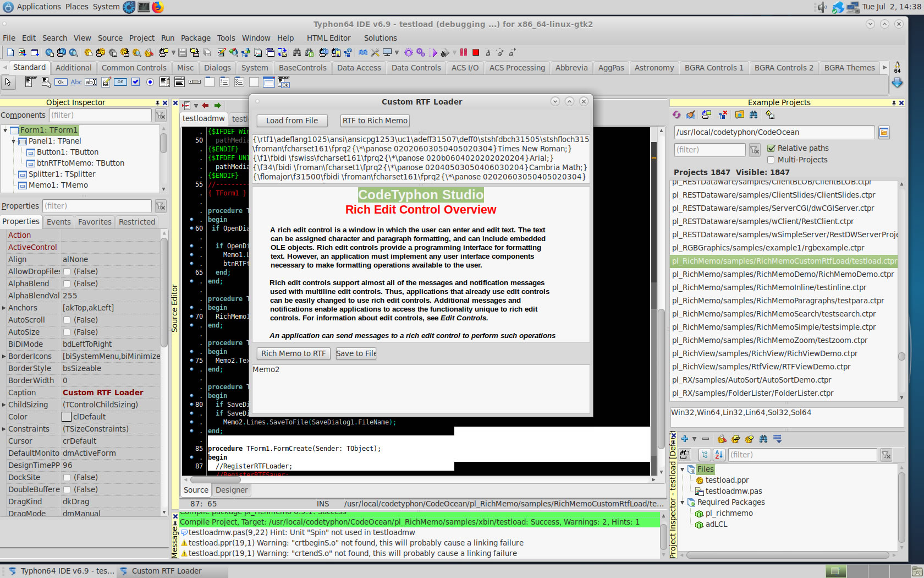
Task: Select pl_RichView/samples/RichView/RichViewDemo.ctpr project
Action: pyautogui.click(x=765, y=353)
